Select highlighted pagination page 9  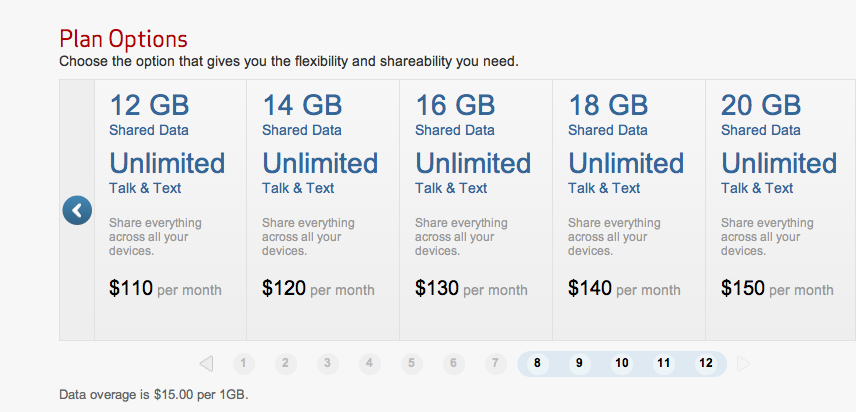(579, 363)
